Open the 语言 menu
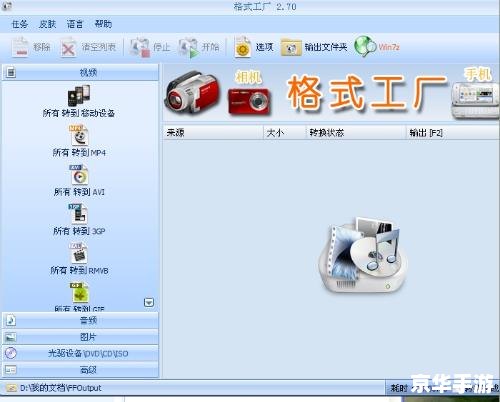The height and width of the screenshot is (402, 500). click(x=75, y=24)
